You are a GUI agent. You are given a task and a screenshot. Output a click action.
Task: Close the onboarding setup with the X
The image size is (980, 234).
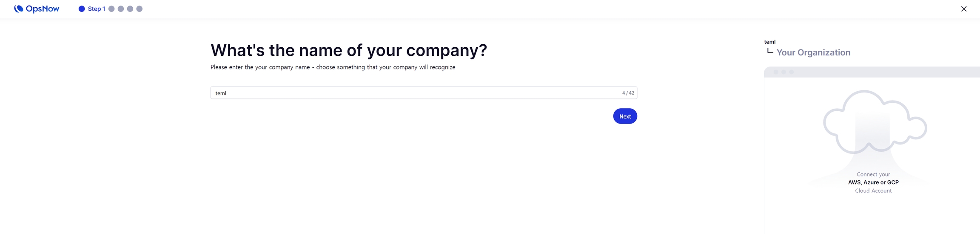point(964,9)
